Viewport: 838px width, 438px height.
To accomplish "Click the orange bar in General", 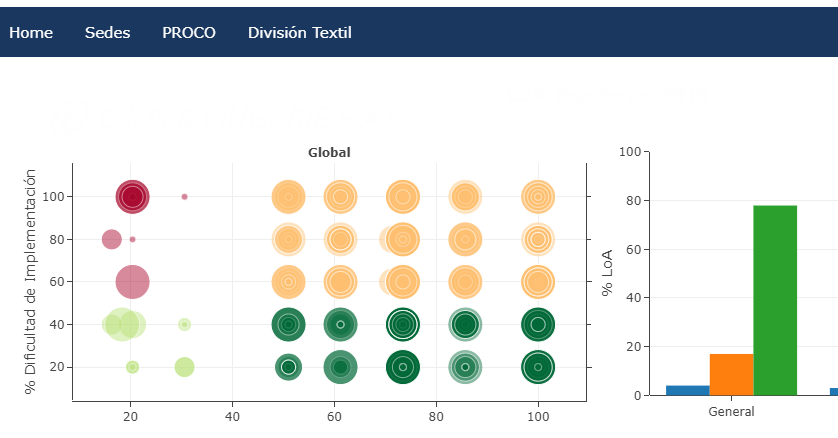I will pos(731,374).
